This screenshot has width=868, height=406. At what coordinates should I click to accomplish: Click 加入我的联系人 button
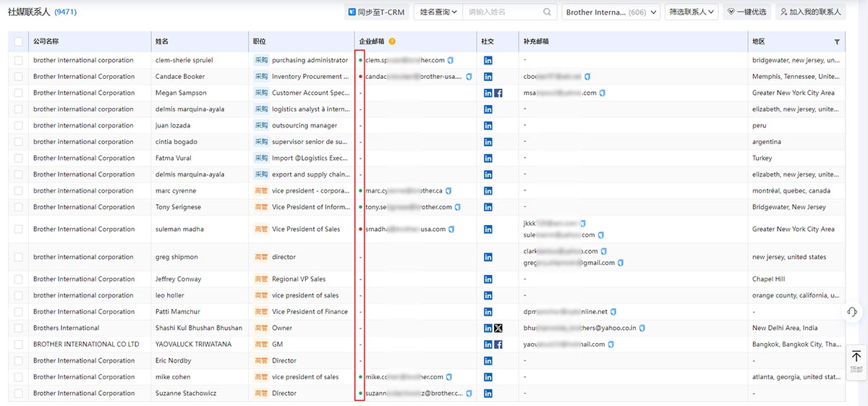click(810, 12)
